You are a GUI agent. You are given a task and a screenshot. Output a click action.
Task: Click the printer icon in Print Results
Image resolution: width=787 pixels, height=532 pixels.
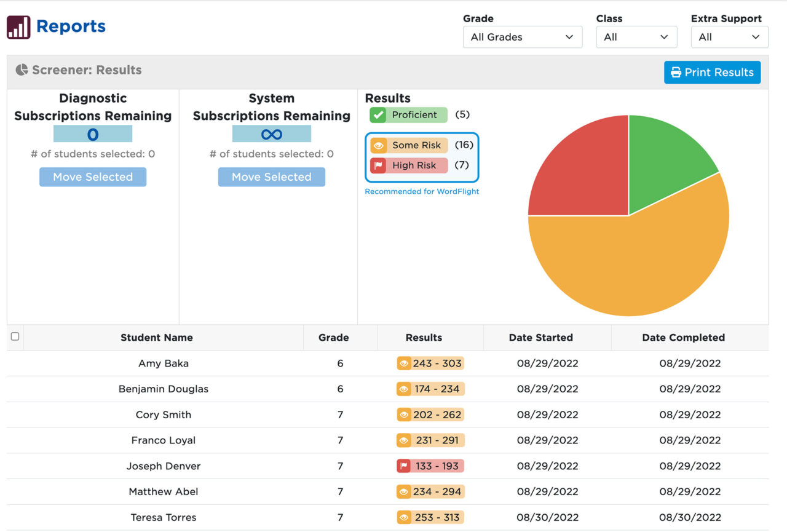click(676, 73)
